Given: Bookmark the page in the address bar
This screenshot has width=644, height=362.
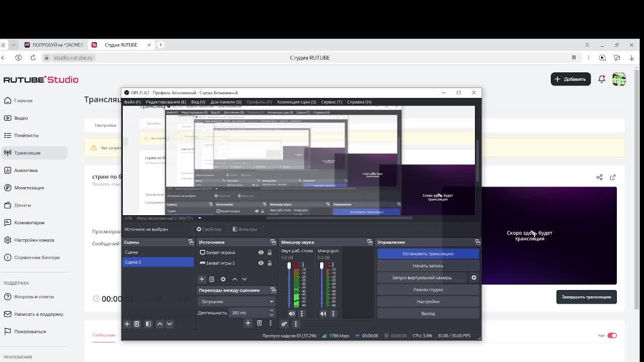Looking at the screenshot, I should (574, 58).
